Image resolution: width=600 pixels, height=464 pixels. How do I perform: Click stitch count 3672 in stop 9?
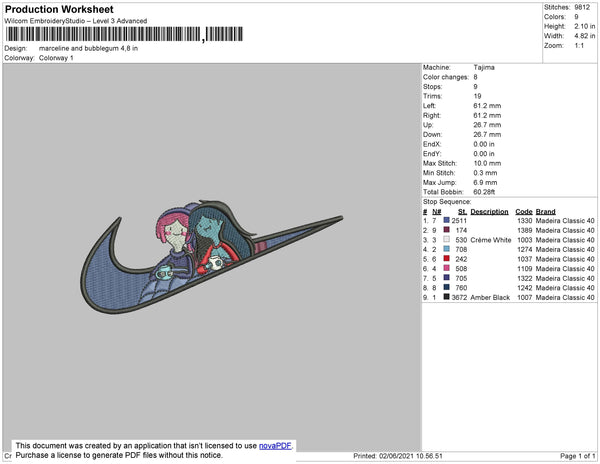(459, 297)
